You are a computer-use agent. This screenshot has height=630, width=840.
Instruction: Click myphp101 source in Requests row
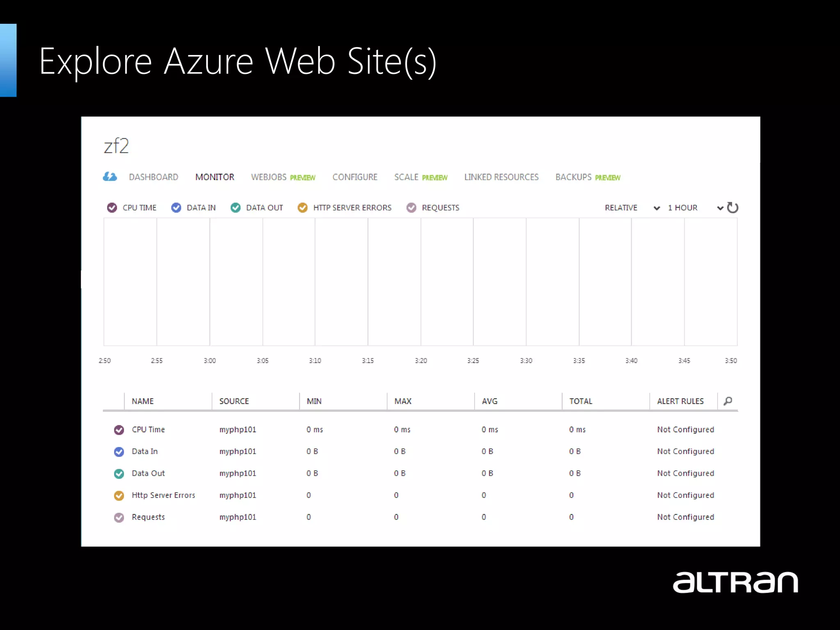click(237, 517)
